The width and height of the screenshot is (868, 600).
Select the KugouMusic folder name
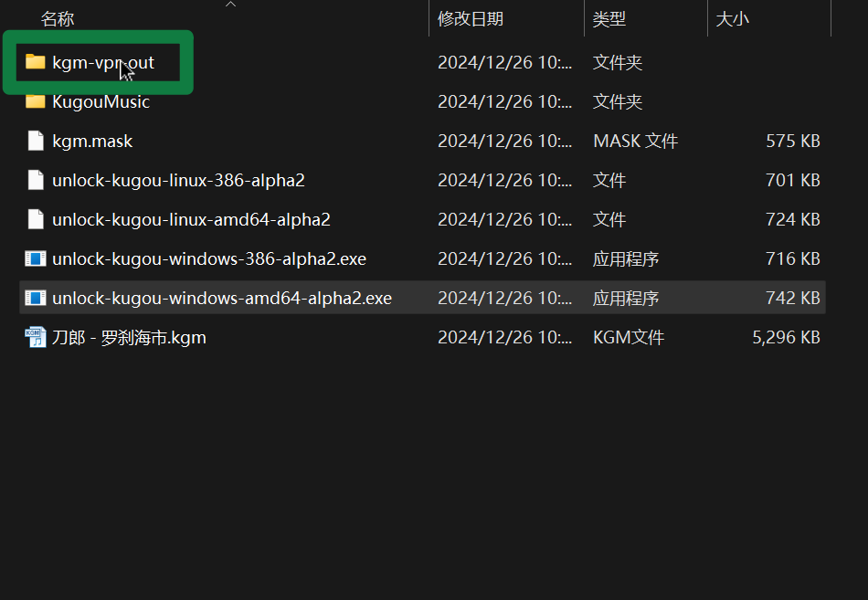[101, 102]
